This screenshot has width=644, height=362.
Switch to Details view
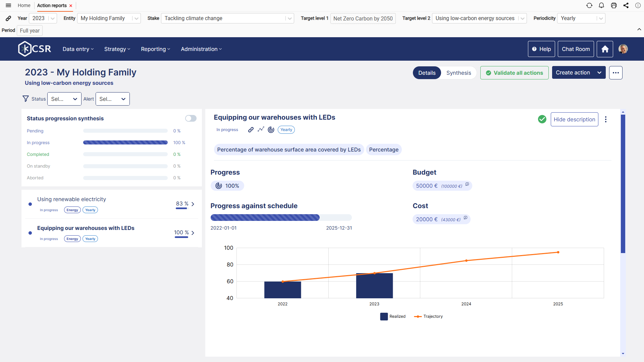[427, 73]
